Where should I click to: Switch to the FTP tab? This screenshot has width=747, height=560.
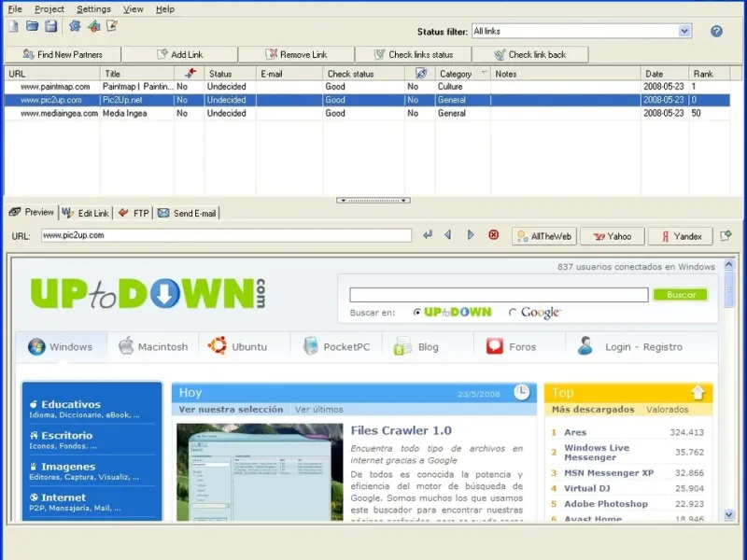pos(133,213)
